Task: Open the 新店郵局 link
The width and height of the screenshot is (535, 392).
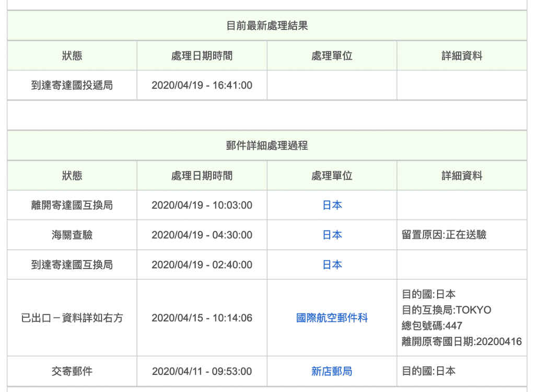Action: (332, 371)
